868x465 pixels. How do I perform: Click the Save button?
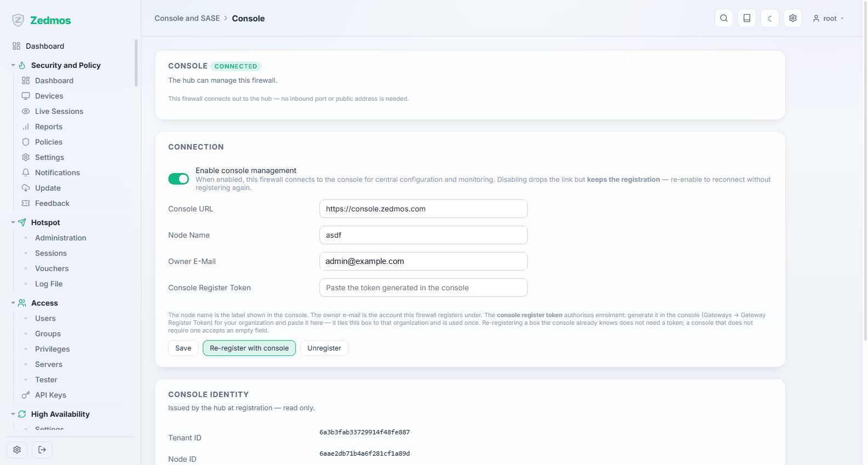(x=183, y=348)
